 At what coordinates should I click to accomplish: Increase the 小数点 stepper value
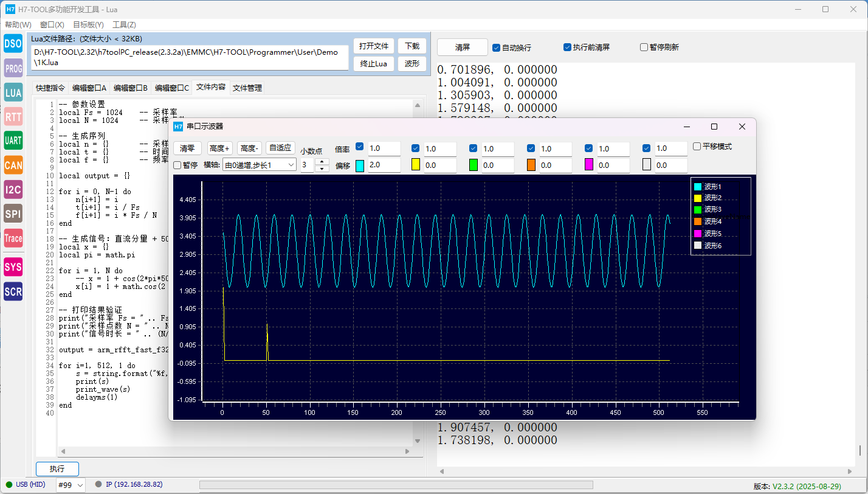click(322, 161)
